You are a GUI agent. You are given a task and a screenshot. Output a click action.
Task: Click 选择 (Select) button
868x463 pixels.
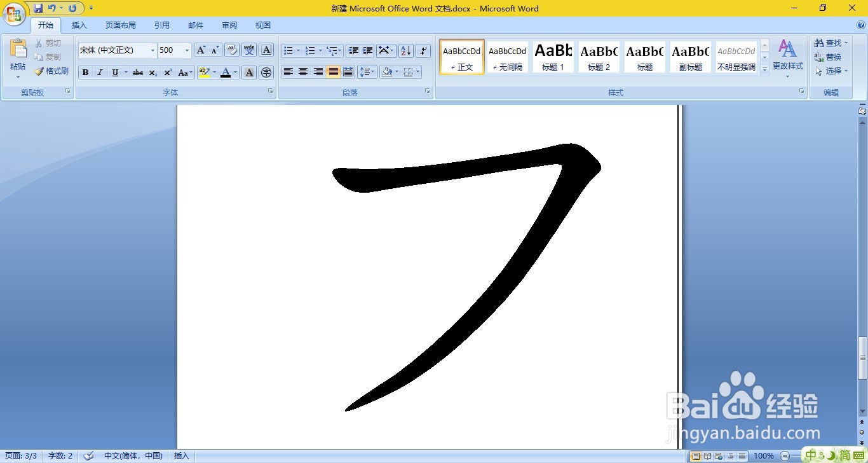point(831,71)
